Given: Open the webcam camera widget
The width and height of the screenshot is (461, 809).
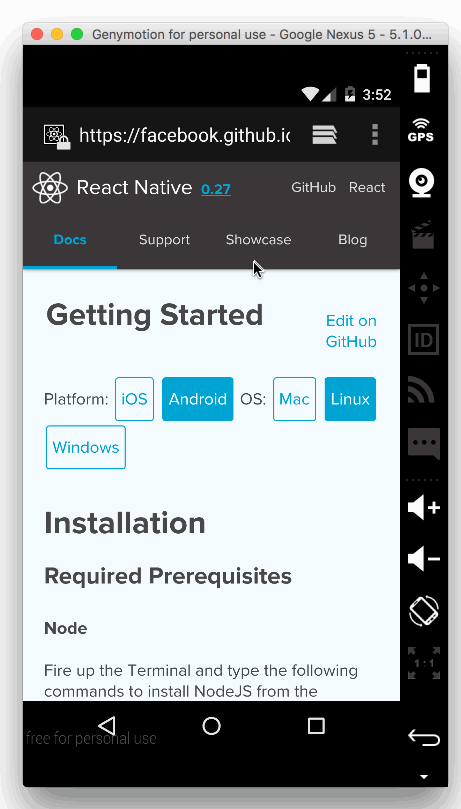Looking at the screenshot, I should pos(422,183).
